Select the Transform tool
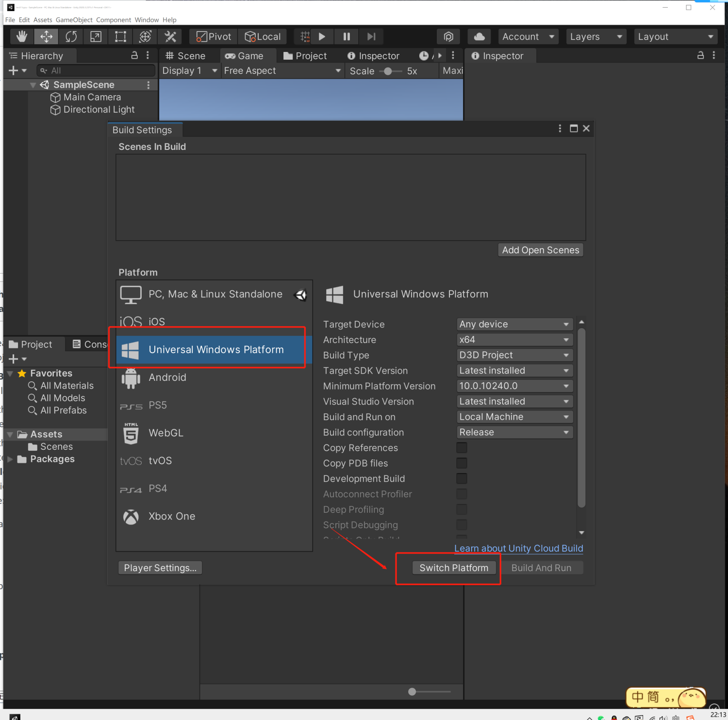This screenshot has width=728, height=720. [x=145, y=36]
